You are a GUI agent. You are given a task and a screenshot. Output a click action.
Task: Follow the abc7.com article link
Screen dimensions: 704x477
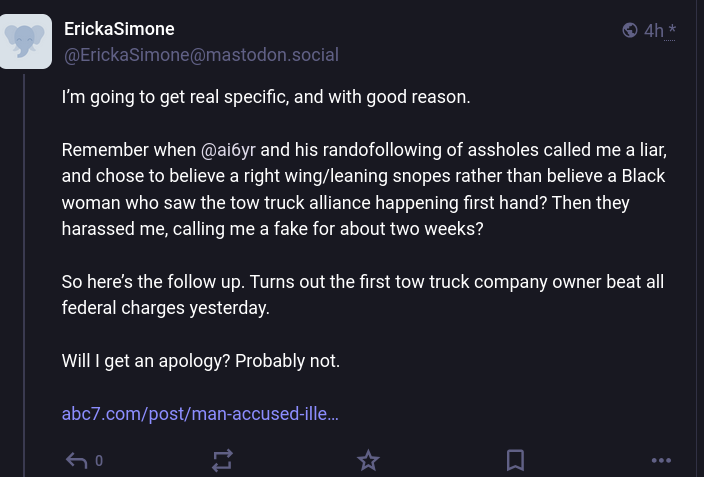pos(200,413)
